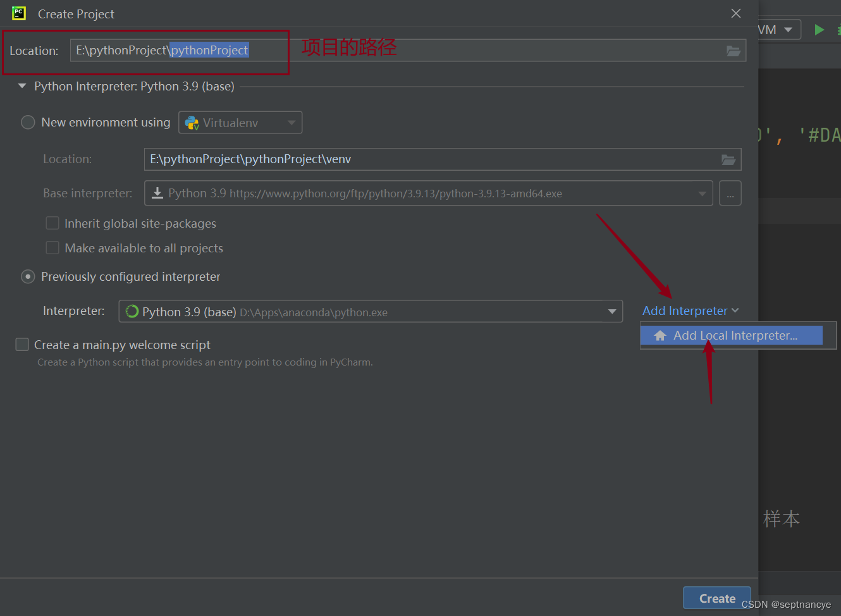Viewport: 841px width, 616px height.
Task: Select New environment using radio button
Action: click(x=28, y=122)
